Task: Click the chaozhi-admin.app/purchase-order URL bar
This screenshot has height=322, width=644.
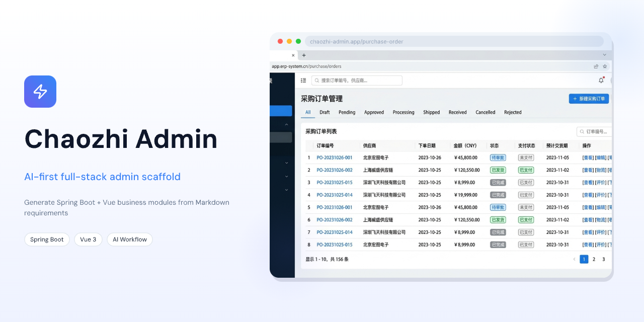Action: [x=454, y=41]
